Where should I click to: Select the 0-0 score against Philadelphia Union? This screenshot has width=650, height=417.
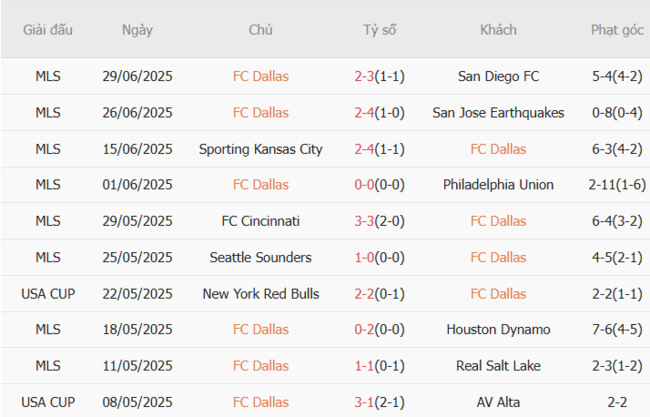(364, 185)
